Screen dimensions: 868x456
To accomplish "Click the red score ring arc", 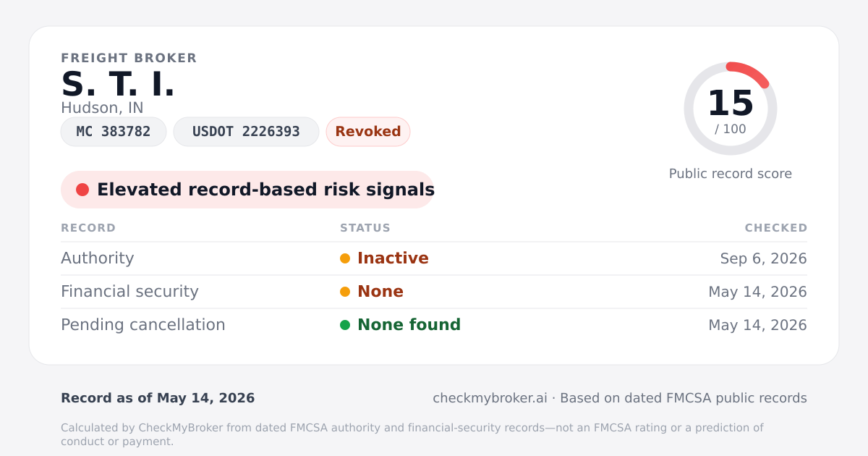I will click(749, 72).
